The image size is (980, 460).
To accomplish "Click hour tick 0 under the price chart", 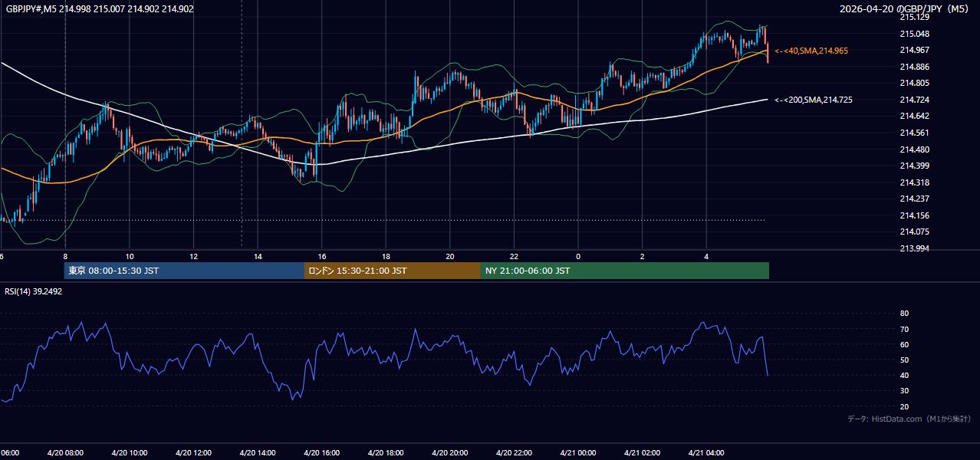I will pos(578,257).
